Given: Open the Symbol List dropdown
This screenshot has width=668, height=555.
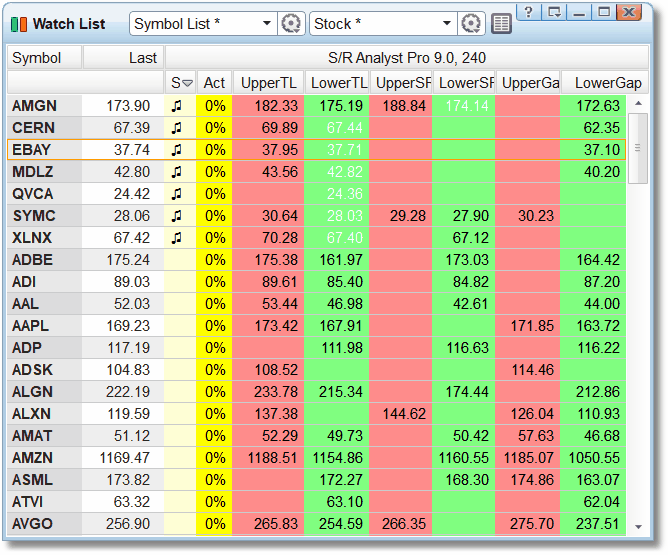Looking at the screenshot, I should coord(203,23).
